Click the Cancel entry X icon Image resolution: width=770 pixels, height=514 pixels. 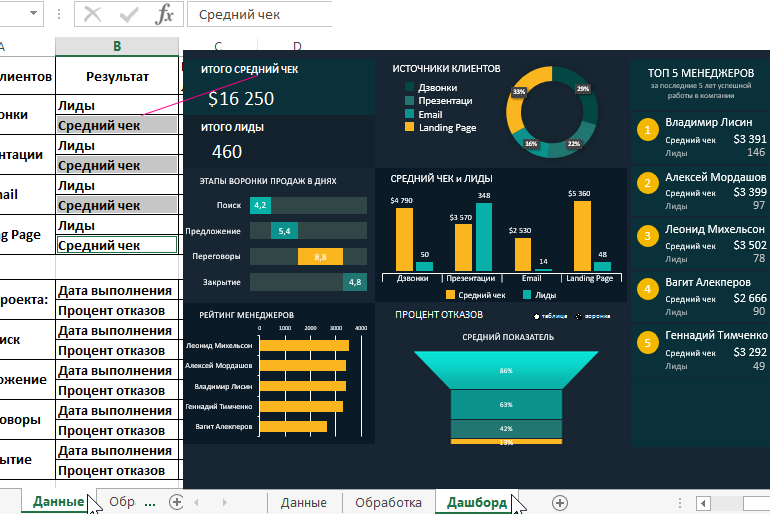click(94, 15)
